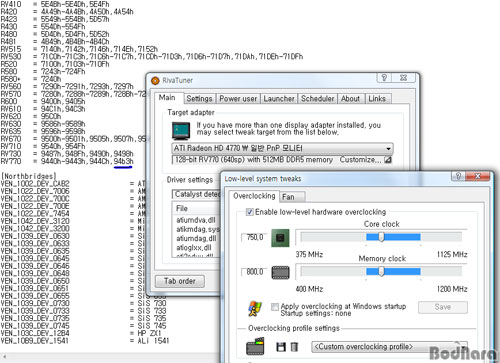Viewport: 500px width, 363px height.
Task: Click the Tab order button
Action: coord(180,281)
